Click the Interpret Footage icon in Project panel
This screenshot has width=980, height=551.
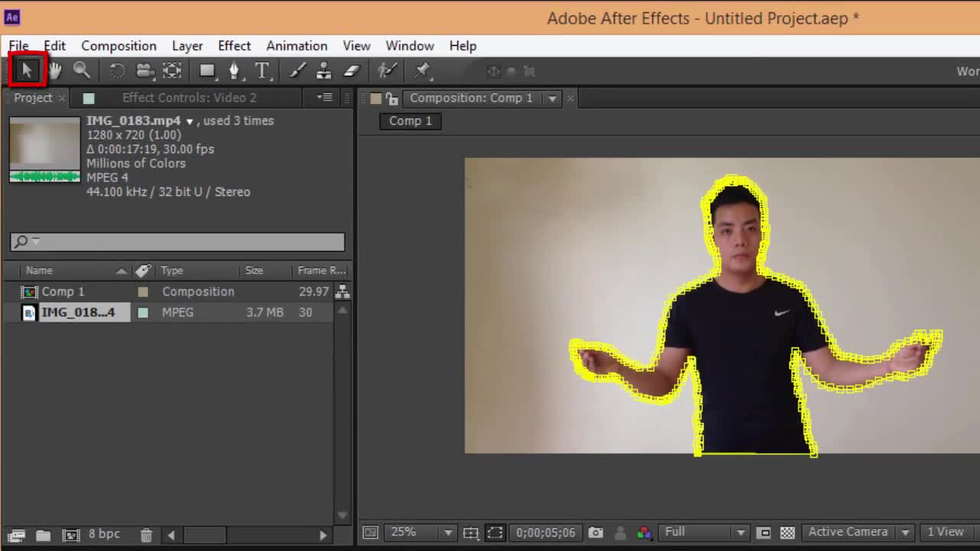pyautogui.click(x=16, y=535)
